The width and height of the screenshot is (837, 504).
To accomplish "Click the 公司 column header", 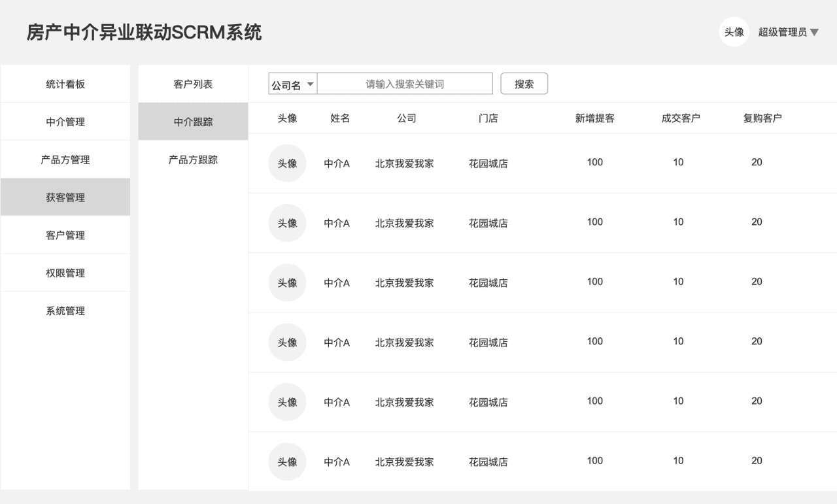I will 406,118.
